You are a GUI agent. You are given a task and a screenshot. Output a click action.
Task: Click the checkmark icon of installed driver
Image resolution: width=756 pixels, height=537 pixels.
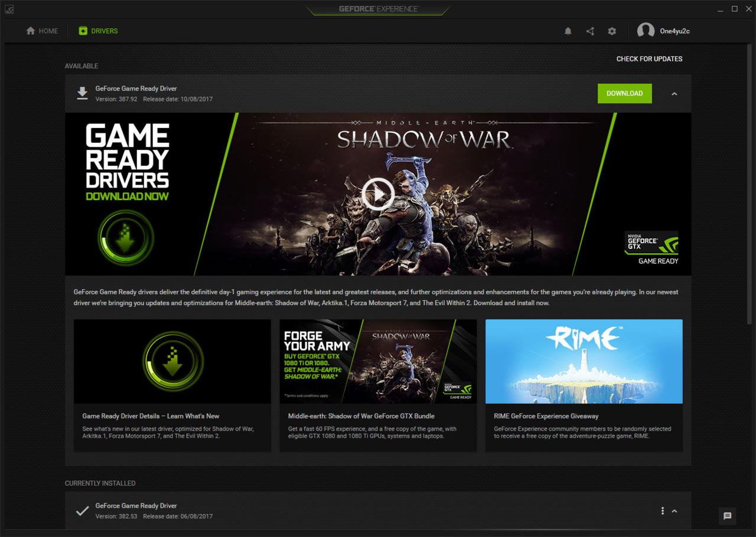click(83, 511)
